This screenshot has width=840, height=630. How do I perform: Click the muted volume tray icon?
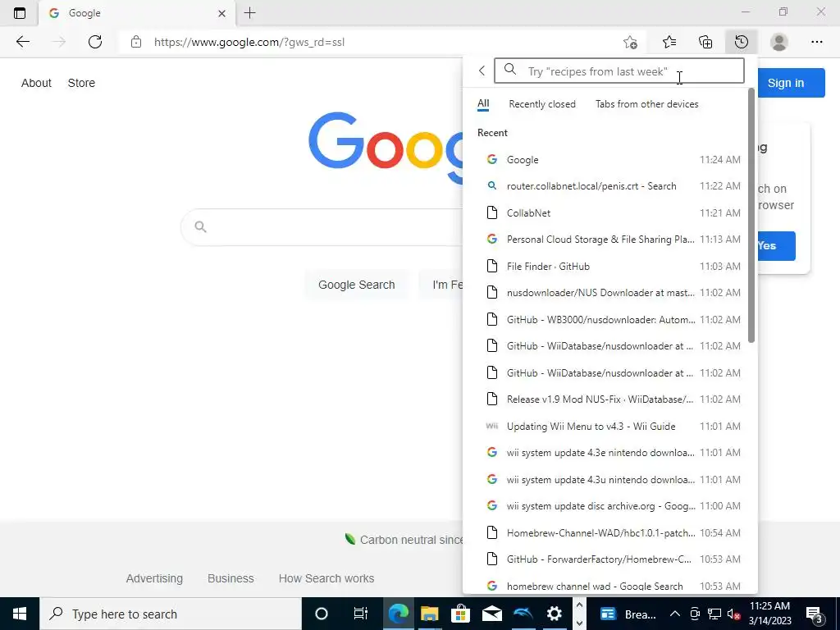click(x=733, y=614)
